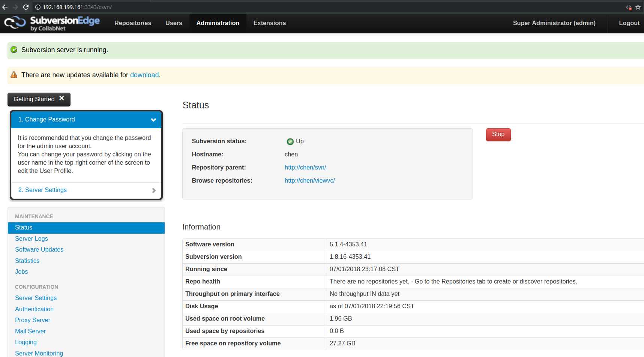Open Proxy Server configuration page
644x357 pixels.
(33, 320)
